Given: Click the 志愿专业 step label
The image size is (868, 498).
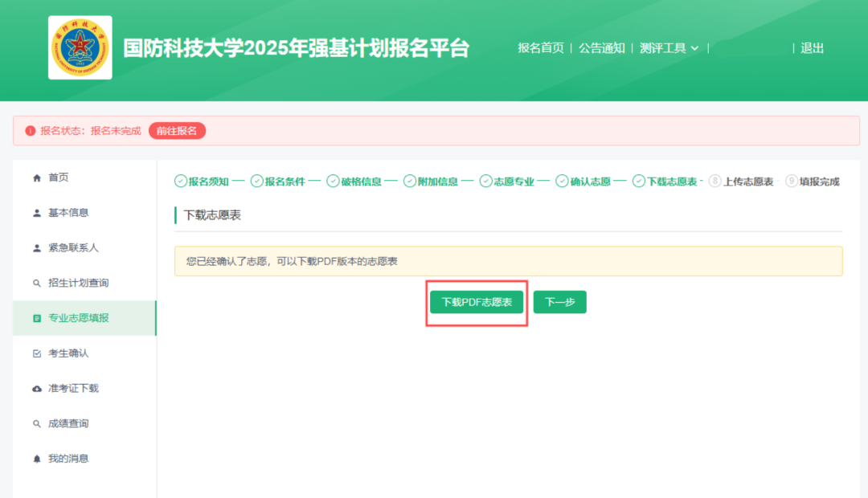Looking at the screenshot, I should click(514, 182).
